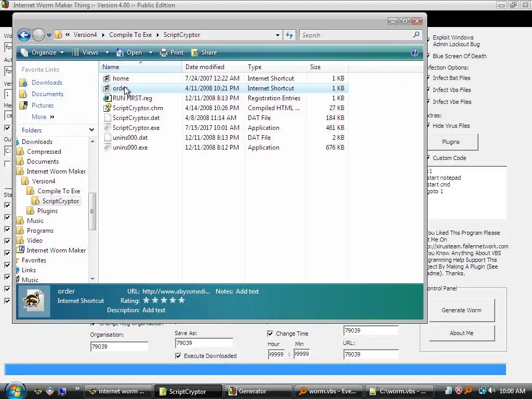This screenshot has width=532, height=399.
Task: Click the unins000.dat file icon
Action: coord(107,137)
